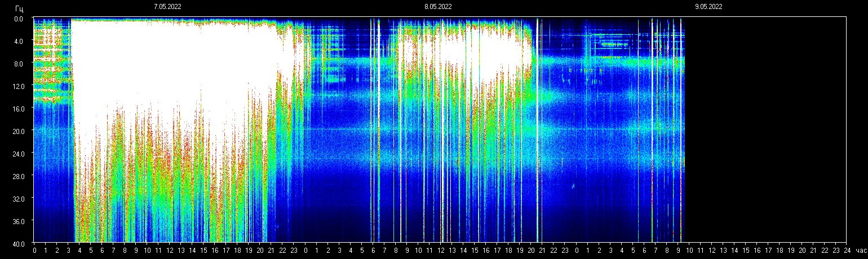Click the Гц frequency unit label
This screenshot has height=259, width=868.
click(x=19, y=8)
